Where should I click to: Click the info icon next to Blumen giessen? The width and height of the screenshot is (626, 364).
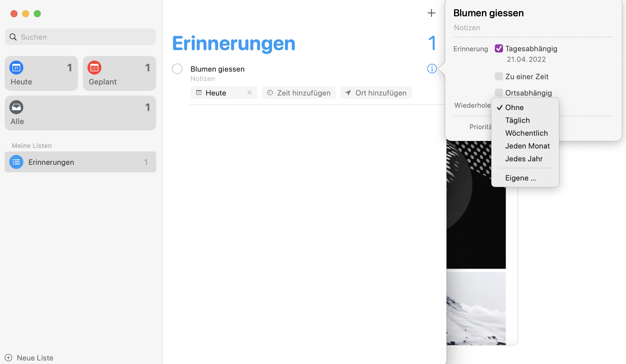432,69
